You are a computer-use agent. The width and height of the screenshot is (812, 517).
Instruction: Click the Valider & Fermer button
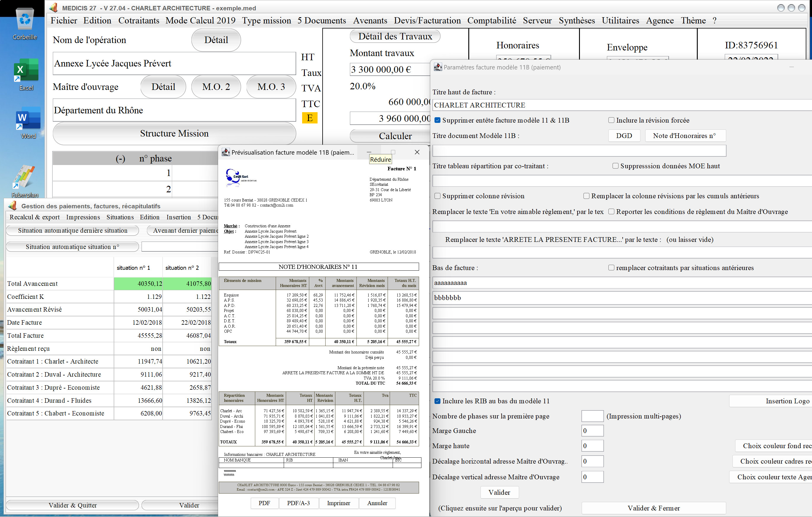[x=654, y=508]
